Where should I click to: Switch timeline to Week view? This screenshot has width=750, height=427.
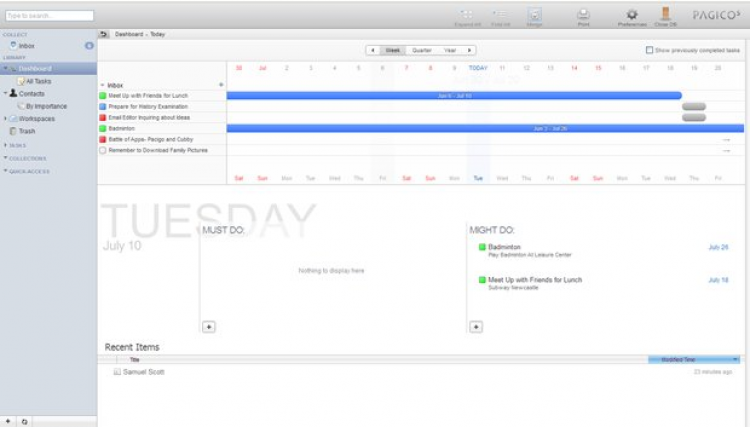393,50
